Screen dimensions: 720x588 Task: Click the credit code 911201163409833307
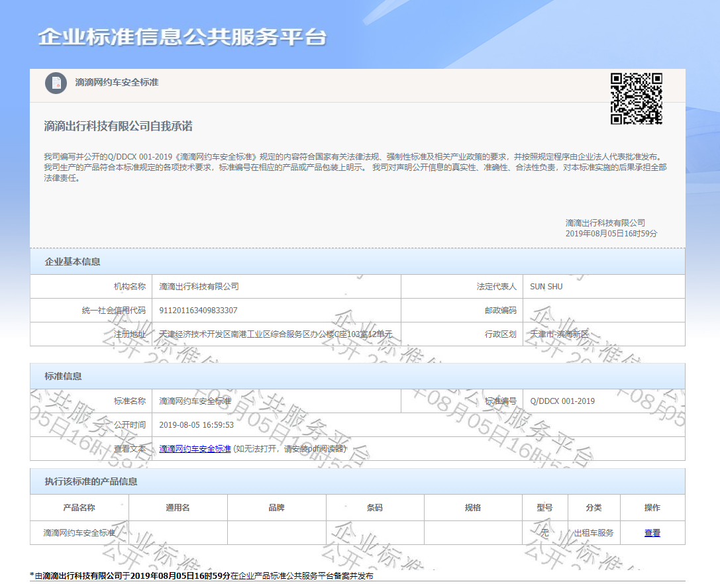[x=198, y=311]
